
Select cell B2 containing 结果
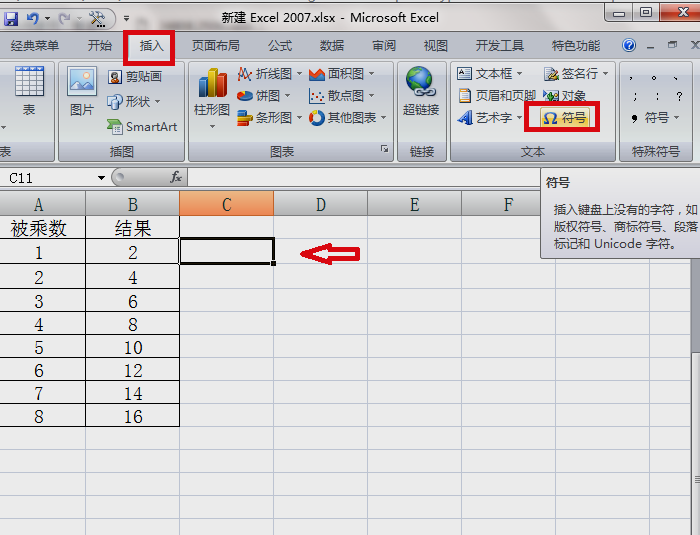point(133,228)
